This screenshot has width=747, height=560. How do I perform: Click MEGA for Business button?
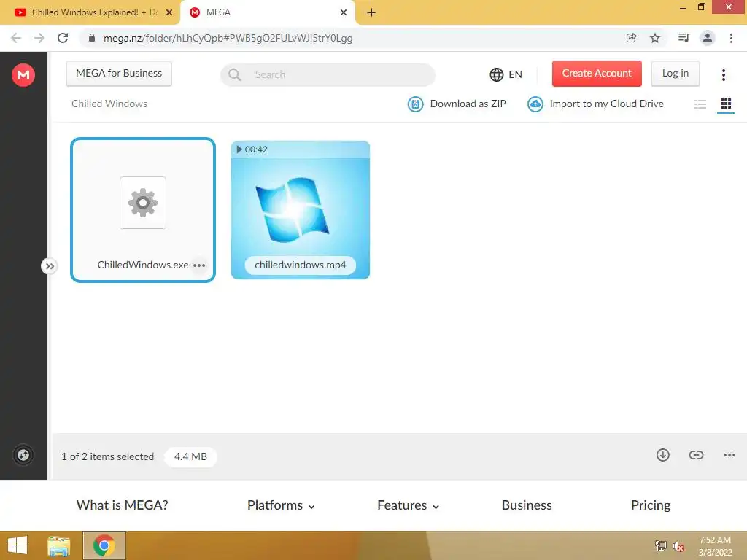[119, 74]
